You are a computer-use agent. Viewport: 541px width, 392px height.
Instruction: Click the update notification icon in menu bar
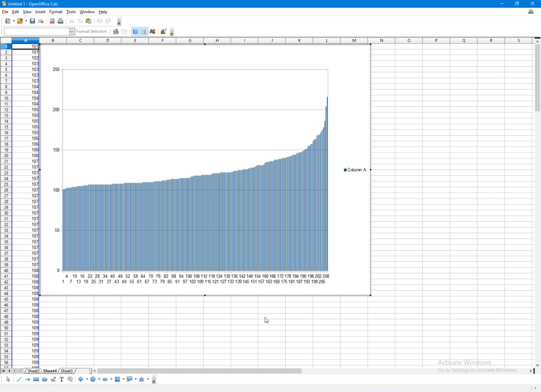[x=531, y=12]
